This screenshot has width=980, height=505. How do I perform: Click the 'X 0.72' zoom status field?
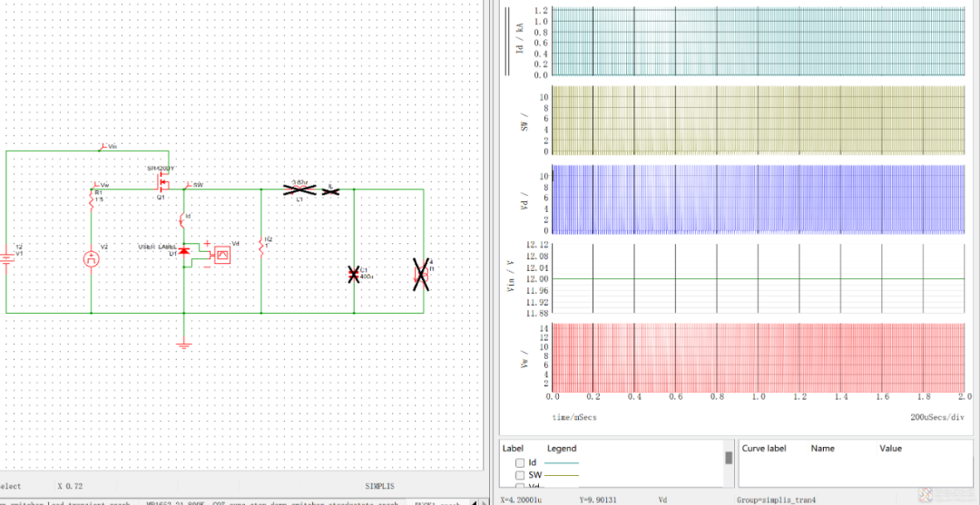tap(70, 486)
